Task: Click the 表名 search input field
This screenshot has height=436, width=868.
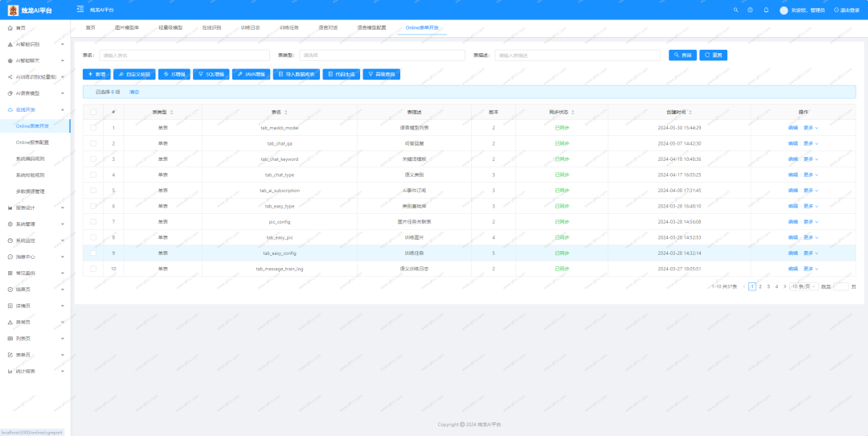Action: (184, 56)
